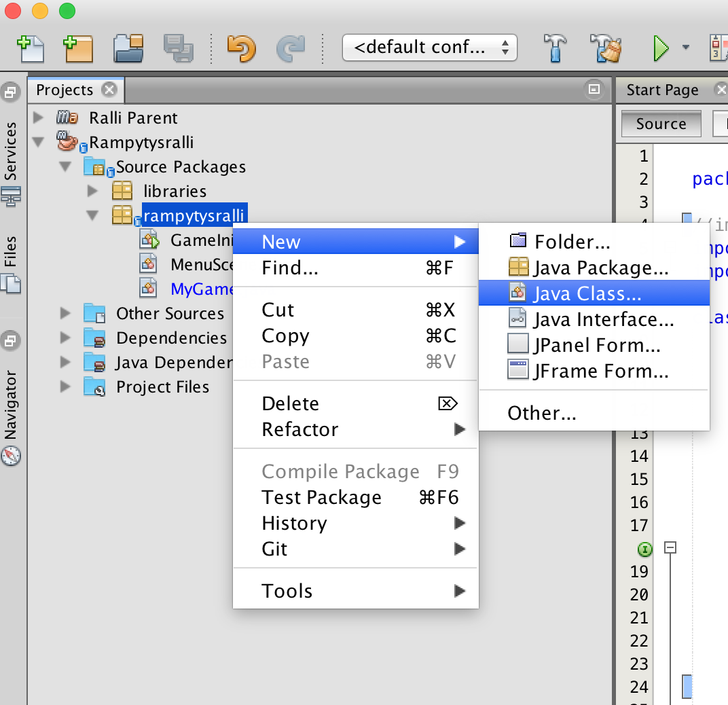The width and height of the screenshot is (728, 705).
Task: Select the MyGame class file
Action: [x=202, y=289]
